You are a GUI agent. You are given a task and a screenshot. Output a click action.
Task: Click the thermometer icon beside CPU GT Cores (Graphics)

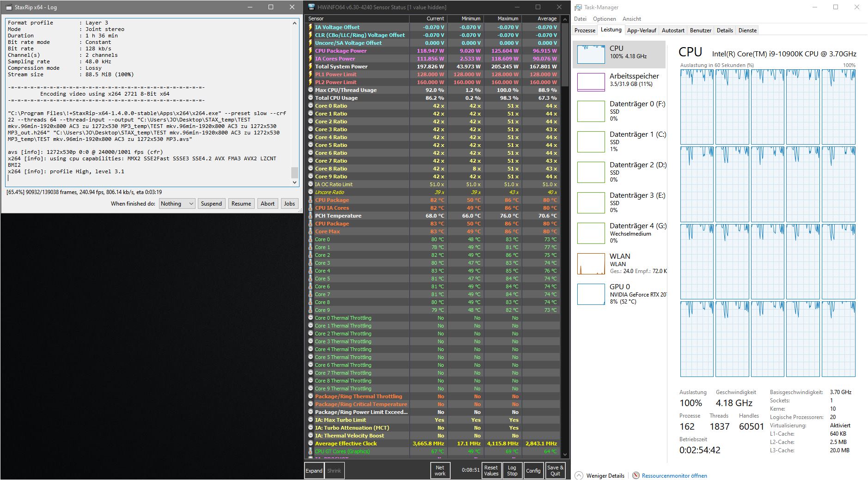[310, 451]
